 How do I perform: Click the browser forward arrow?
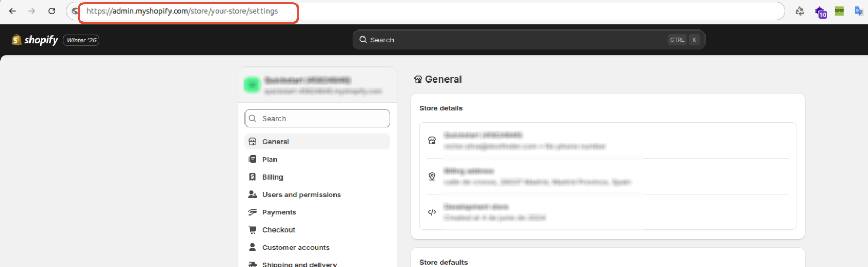(32, 11)
